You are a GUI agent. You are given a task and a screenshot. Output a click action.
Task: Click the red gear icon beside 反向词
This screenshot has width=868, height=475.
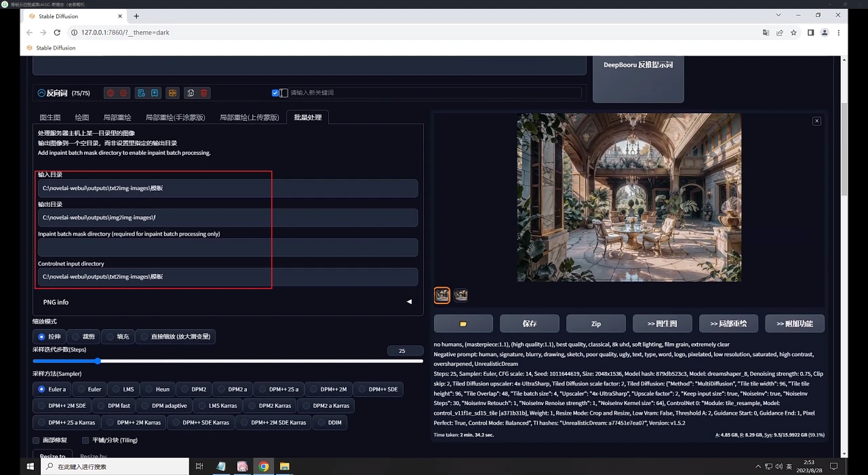click(123, 93)
